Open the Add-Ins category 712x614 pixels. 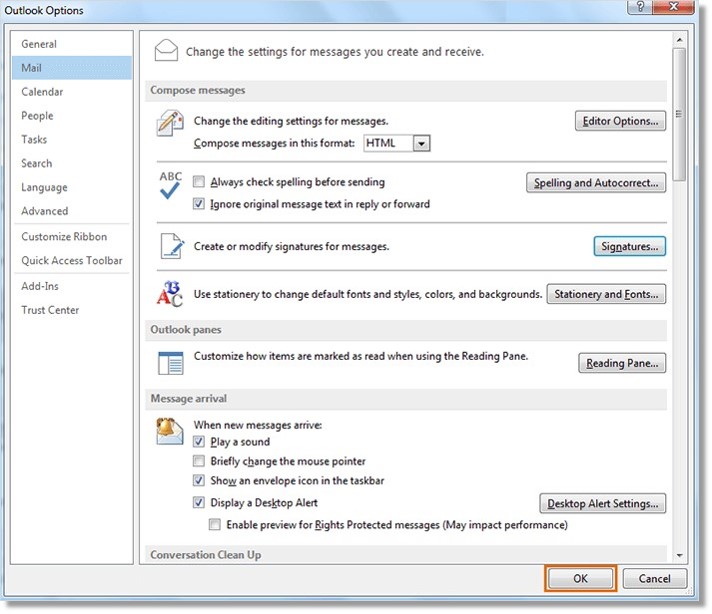72,286
